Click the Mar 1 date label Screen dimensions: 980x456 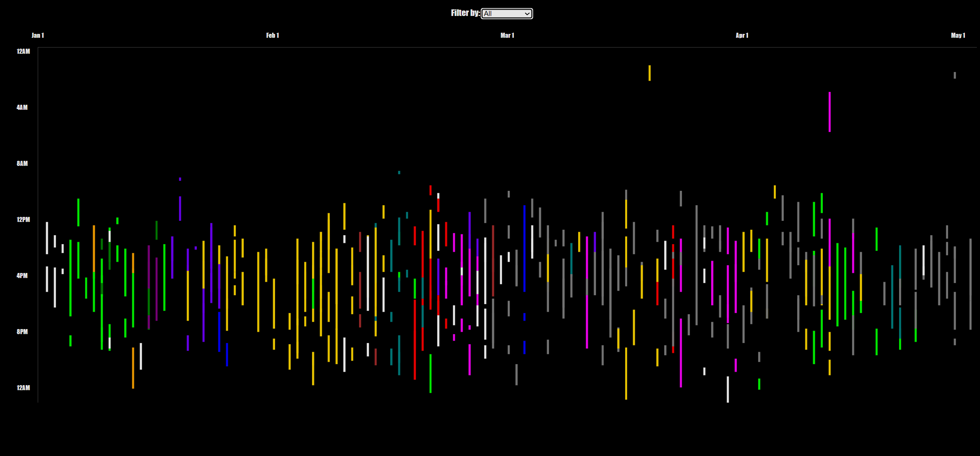[x=507, y=35]
